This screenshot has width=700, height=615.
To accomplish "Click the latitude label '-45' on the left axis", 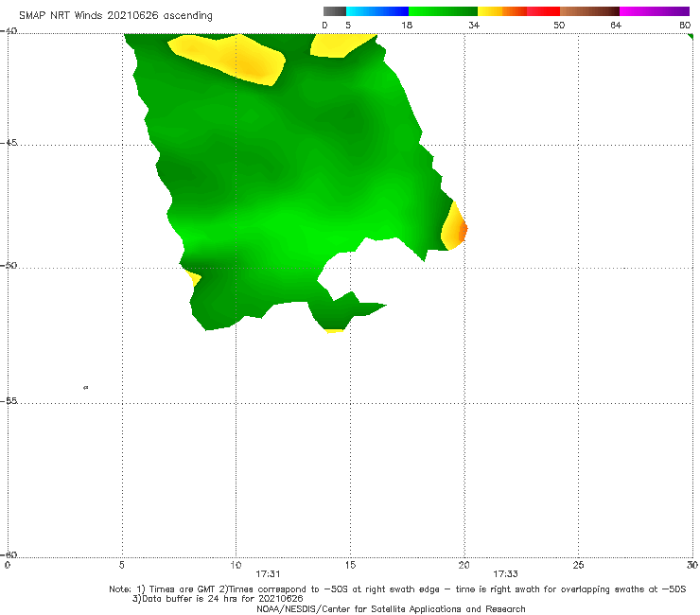I will pyautogui.click(x=9, y=143).
